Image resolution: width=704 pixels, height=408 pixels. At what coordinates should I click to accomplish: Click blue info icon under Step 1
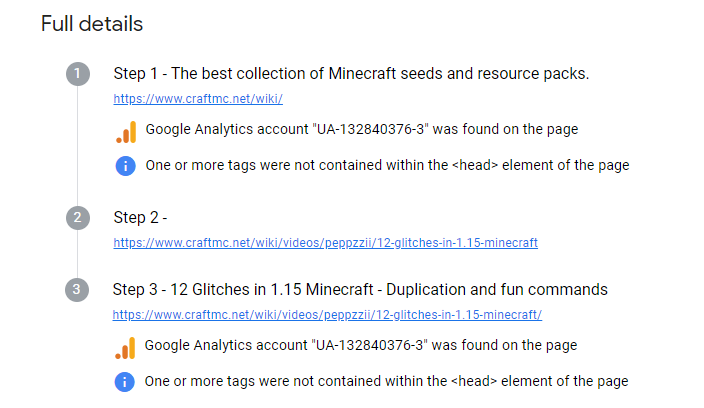pos(126,166)
